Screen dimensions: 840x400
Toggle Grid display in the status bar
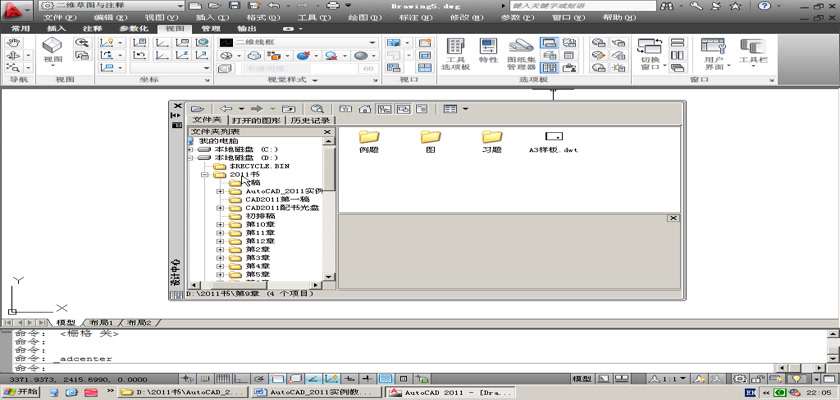224,379
